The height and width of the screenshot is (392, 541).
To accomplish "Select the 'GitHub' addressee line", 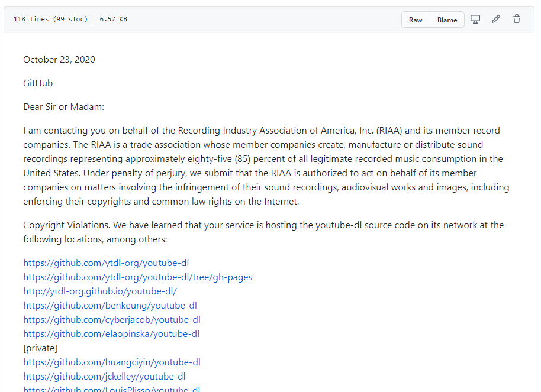I will coord(38,83).
